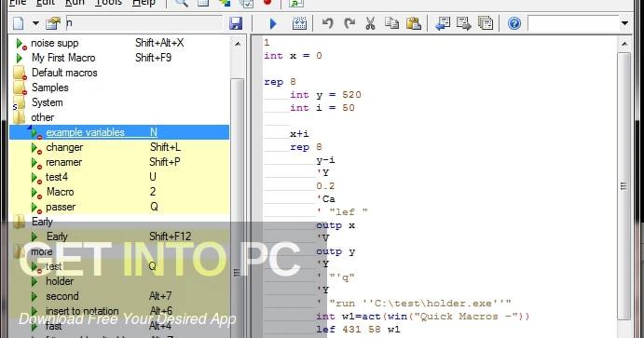Cut selection with scissors icon
644x338 pixels.
pyautogui.click(x=371, y=23)
